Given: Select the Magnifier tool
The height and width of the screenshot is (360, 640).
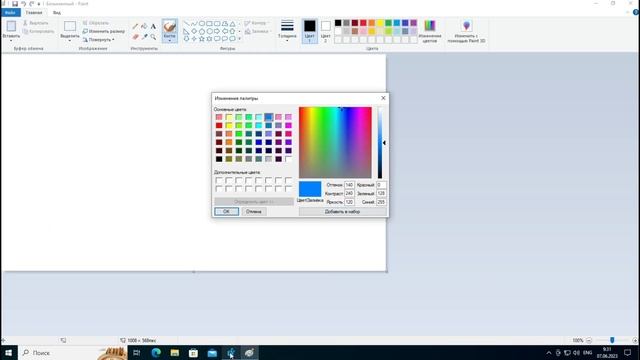Looking at the screenshot, I should click(153, 37).
